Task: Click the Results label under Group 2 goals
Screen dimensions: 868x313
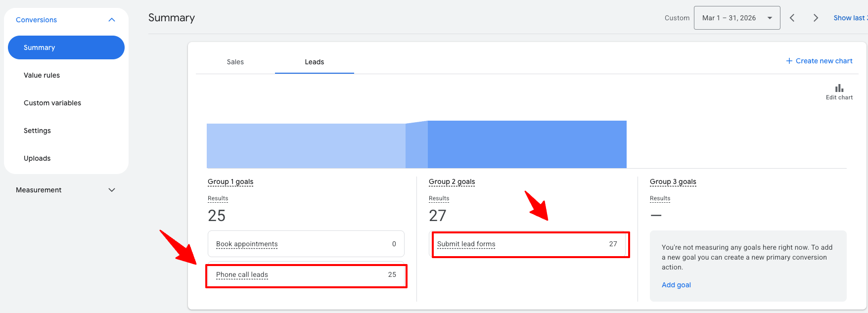Action: (x=439, y=198)
